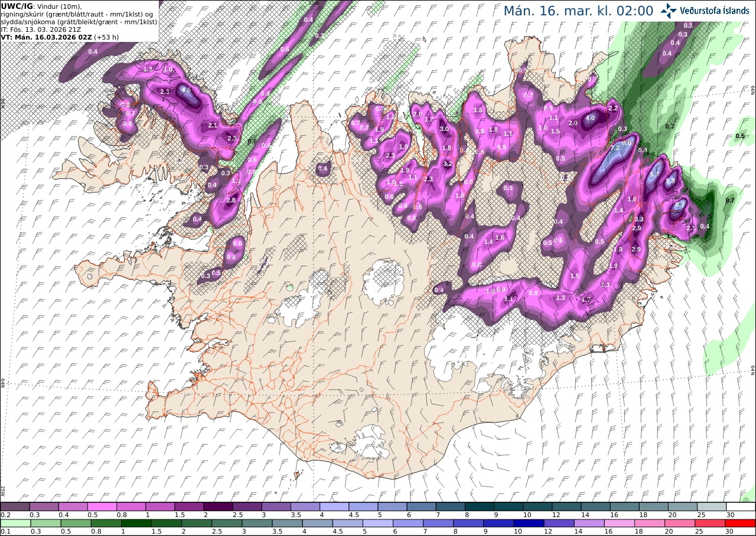Image resolution: width=756 pixels, height=536 pixels.
Task: Select the upper scale light grey 25 swatch
Action: (712, 506)
